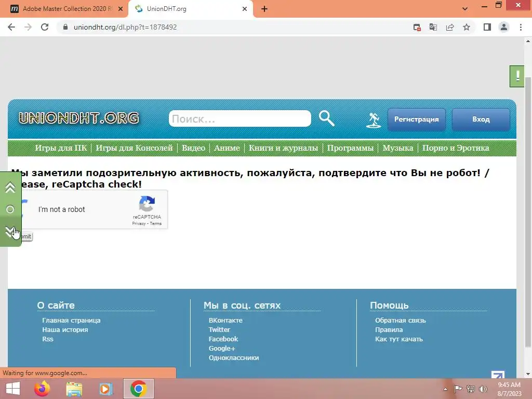This screenshot has width=532, height=399.
Task: Toggle the browser side panel
Action: 487,27
